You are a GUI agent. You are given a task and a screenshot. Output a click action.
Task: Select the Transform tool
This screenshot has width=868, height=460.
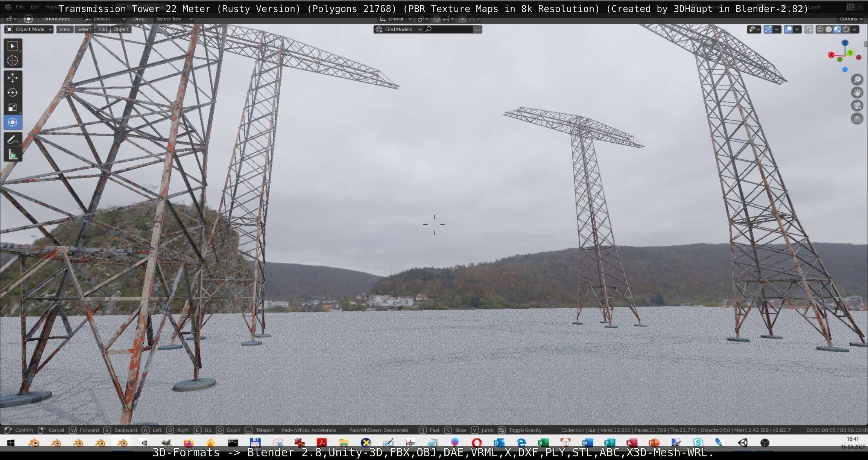(x=12, y=122)
